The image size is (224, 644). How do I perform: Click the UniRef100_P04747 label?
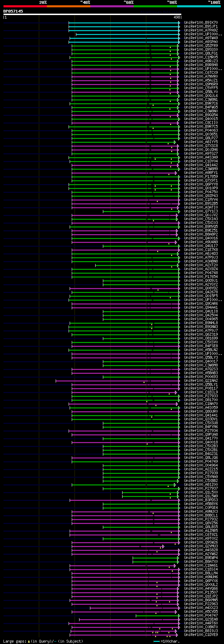point(201,616)
